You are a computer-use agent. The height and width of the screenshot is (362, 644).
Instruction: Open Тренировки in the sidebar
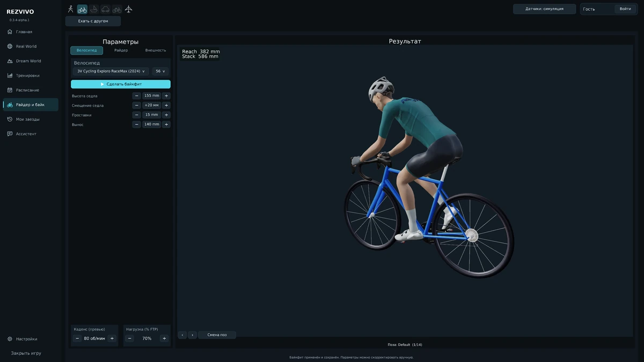[30, 76]
